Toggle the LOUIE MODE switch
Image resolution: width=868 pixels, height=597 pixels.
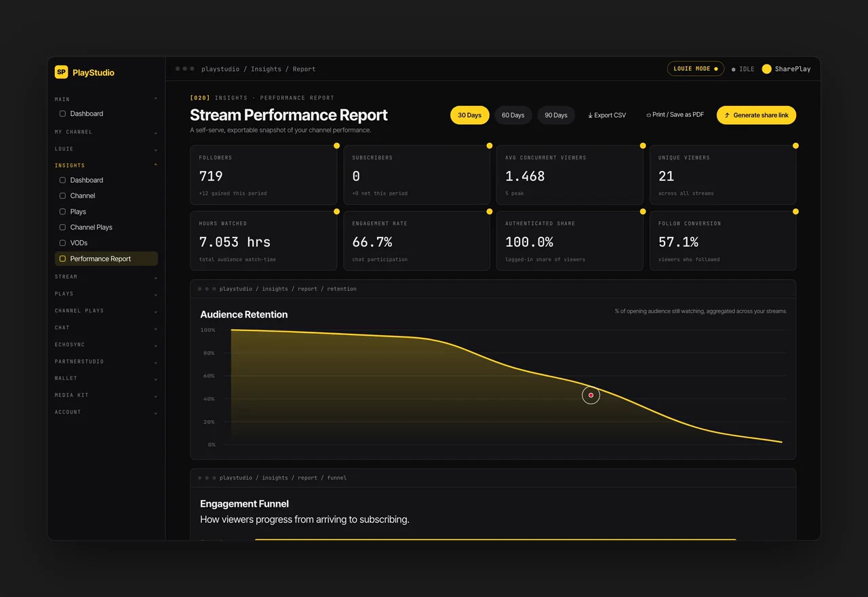point(696,69)
